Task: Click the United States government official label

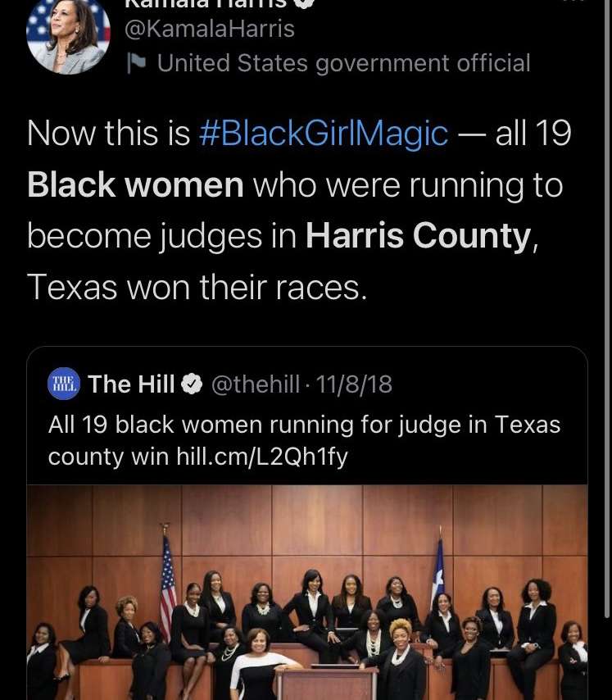Action: 343,63
